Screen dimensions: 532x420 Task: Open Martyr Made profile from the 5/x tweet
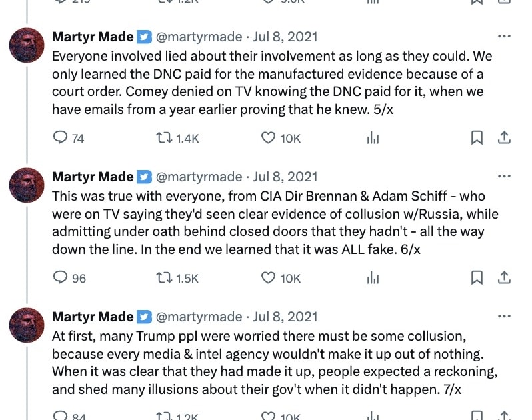(x=93, y=37)
